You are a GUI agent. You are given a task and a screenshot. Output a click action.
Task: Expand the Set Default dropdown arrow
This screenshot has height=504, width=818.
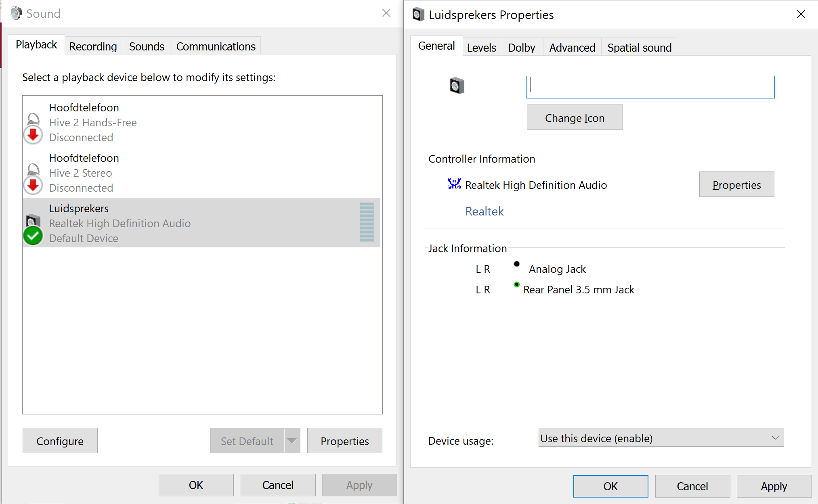pyautogui.click(x=292, y=441)
